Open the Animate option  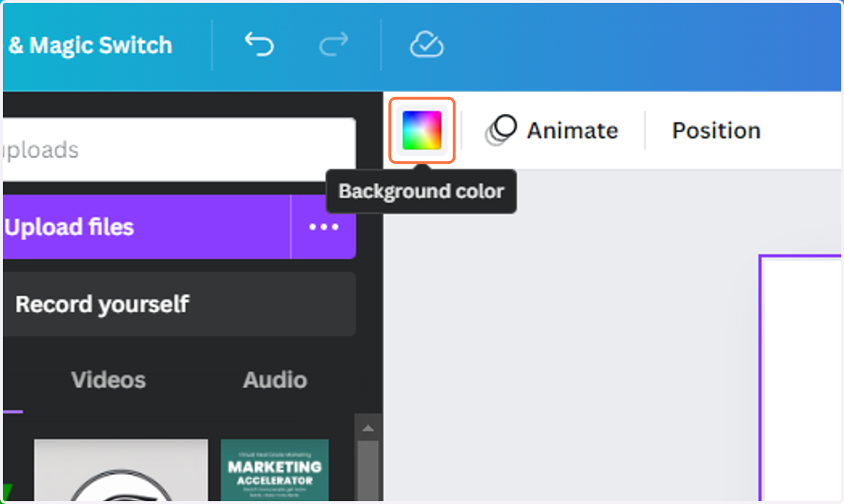point(551,131)
